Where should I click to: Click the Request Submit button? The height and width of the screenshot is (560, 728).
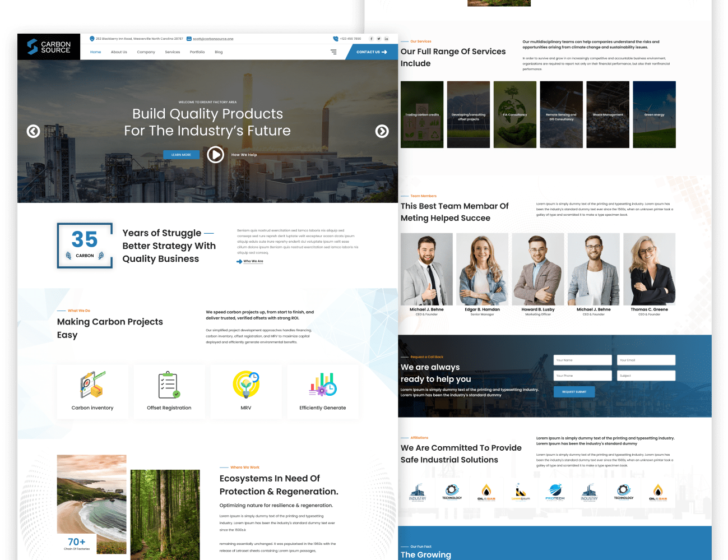tap(574, 392)
